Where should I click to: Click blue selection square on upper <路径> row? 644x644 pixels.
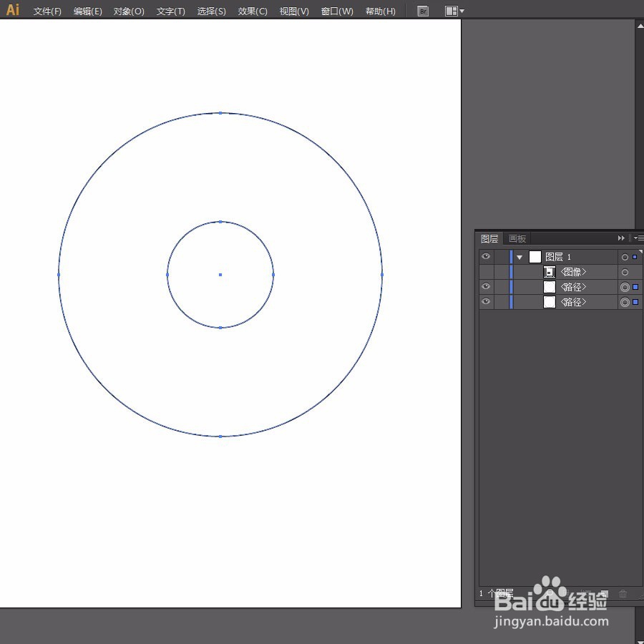pos(635,287)
